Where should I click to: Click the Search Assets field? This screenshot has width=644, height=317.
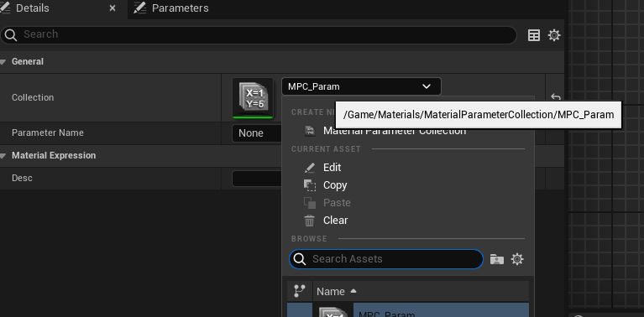386,259
